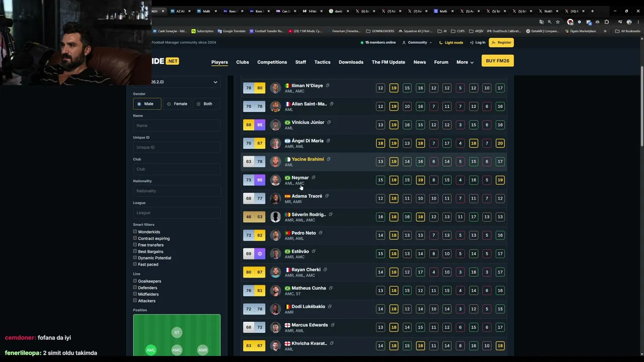Click copy icon beside Yacine Brahimi
Image resolution: width=644 pixels, height=362 pixels.
coord(329,159)
